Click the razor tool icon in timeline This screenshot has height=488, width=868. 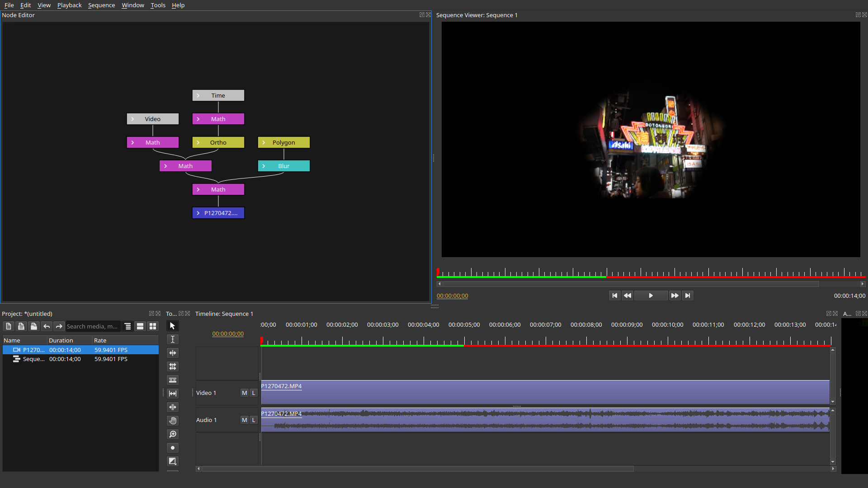point(172,380)
